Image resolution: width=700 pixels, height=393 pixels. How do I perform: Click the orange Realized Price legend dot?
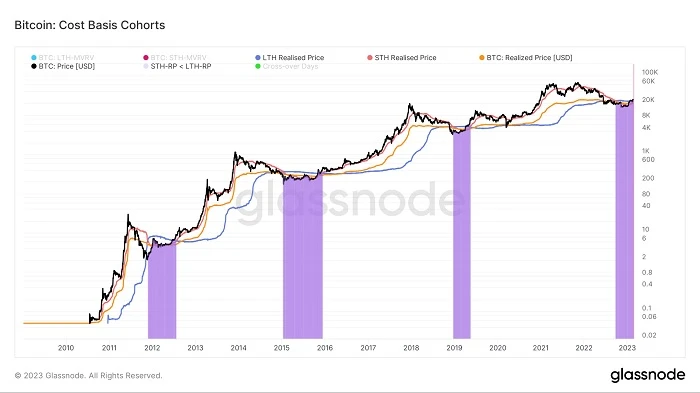click(482, 58)
